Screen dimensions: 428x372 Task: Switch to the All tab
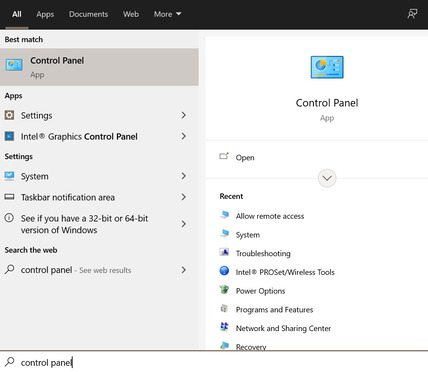[17, 14]
